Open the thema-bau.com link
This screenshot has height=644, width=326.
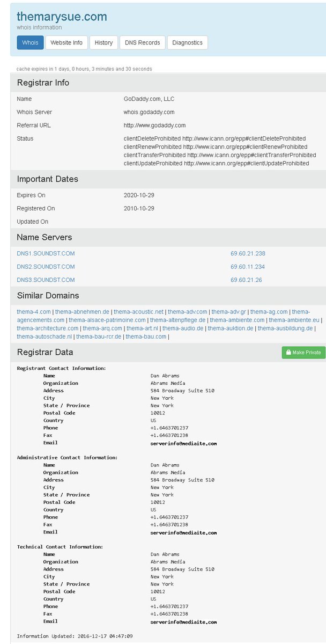click(146, 336)
